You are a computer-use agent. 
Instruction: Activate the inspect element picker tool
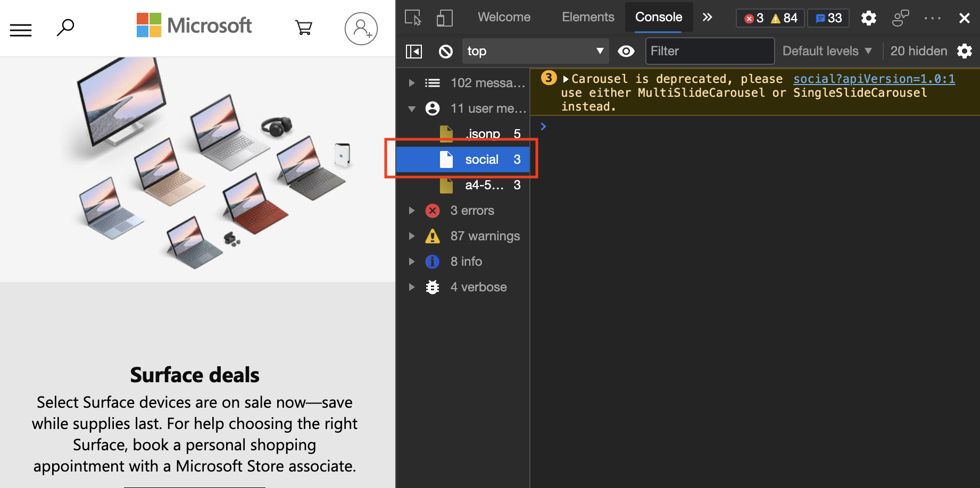point(413,18)
